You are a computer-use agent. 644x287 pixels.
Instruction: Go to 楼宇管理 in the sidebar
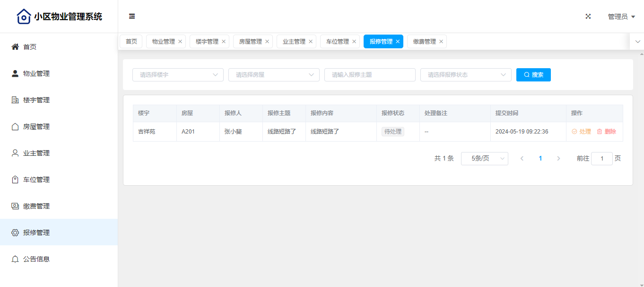(x=36, y=100)
